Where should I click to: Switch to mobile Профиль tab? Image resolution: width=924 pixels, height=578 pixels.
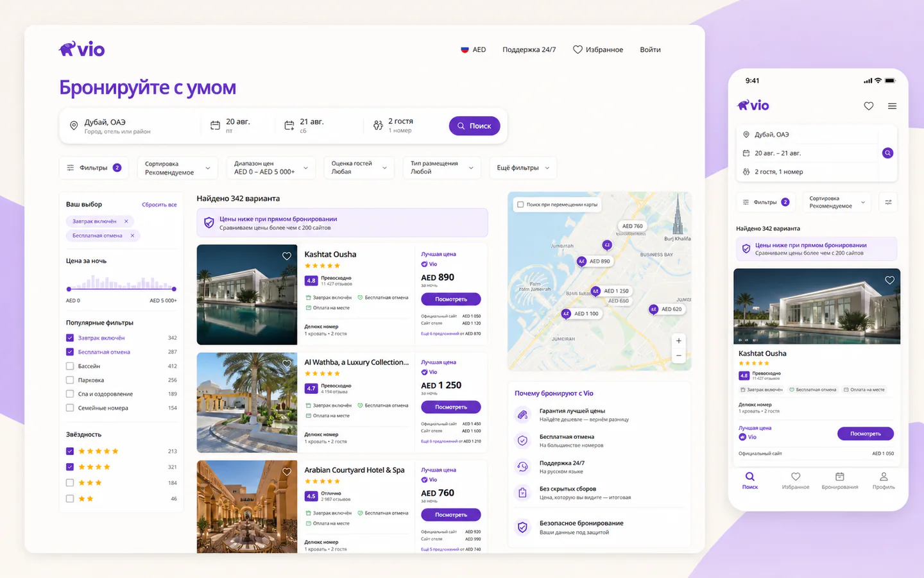pyautogui.click(x=884, y=481)
